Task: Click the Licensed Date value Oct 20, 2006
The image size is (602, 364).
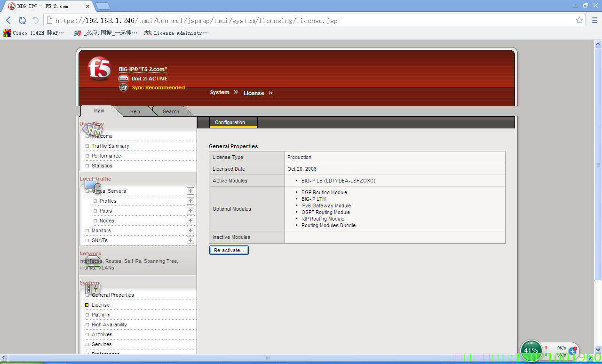Action: click(x=302, y=169)
